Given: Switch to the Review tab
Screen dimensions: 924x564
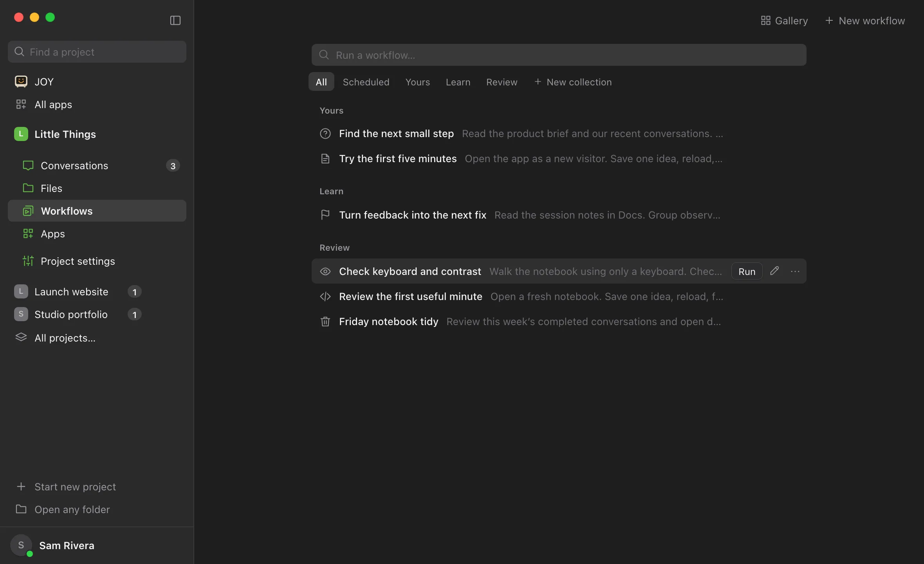Looking at the screenshot, I should coord(502,82).
